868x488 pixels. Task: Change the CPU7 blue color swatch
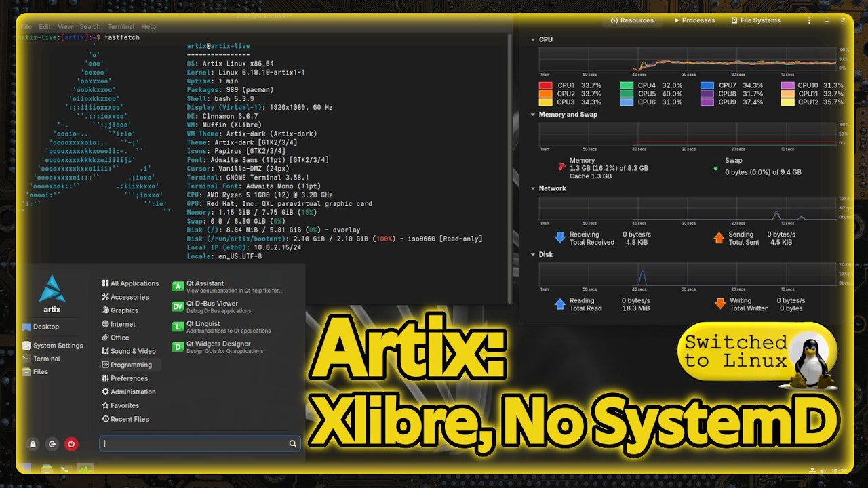coord(707,85)
